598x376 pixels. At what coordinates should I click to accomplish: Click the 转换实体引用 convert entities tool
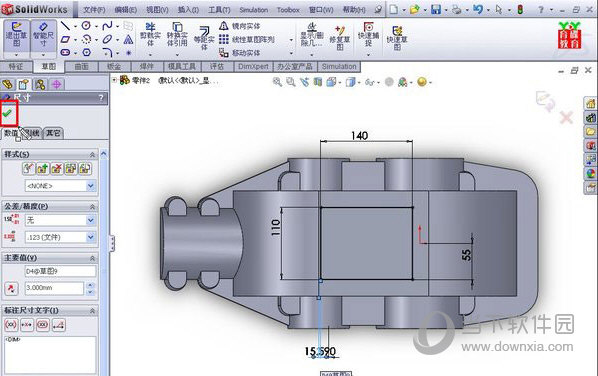tap(177, 34)
